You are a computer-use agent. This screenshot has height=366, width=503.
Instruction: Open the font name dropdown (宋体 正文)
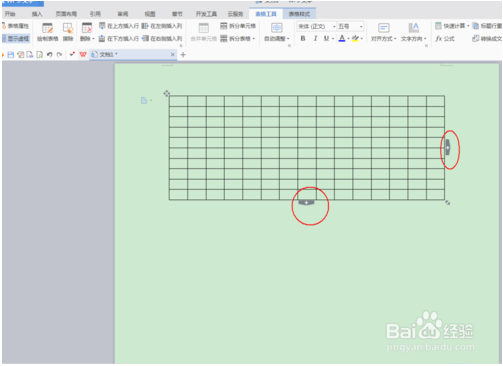coord(317,26)
